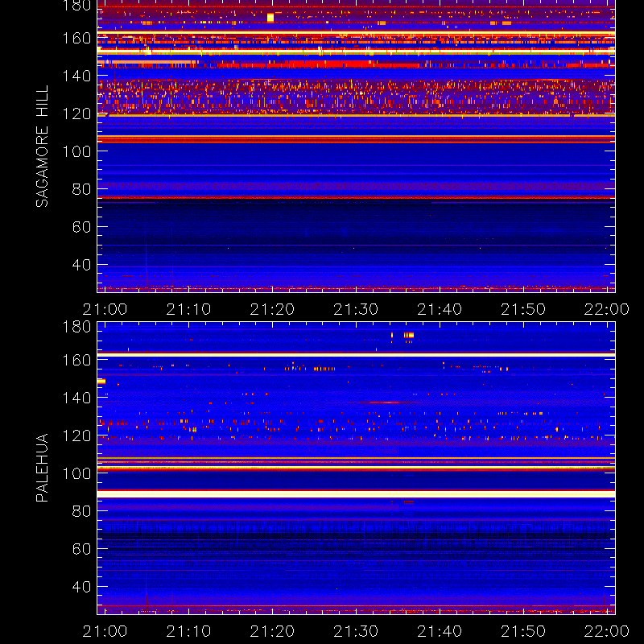This screenshot has height=644, width=644.
Task: Click the 21:20 time label under Palehua plot
Action: click(x=272, y=631)
